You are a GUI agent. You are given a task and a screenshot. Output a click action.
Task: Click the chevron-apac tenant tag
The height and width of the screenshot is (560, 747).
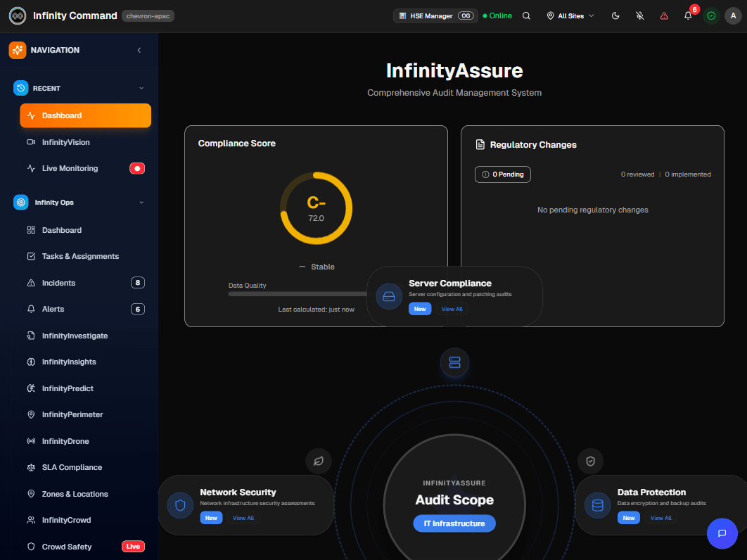coord(148,15)
